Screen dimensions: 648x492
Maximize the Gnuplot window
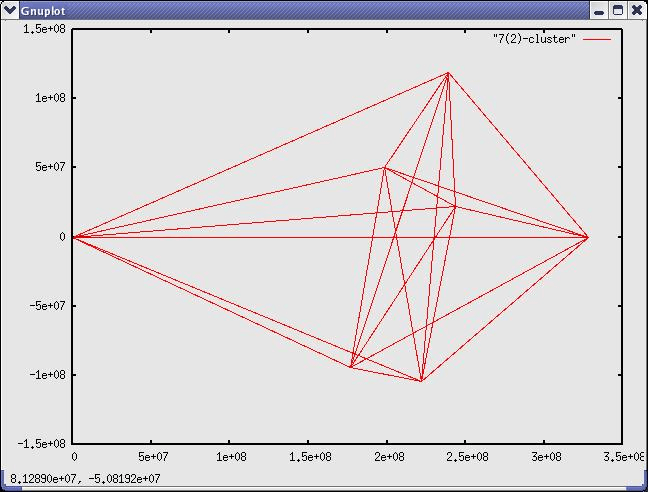click(617, 10)
